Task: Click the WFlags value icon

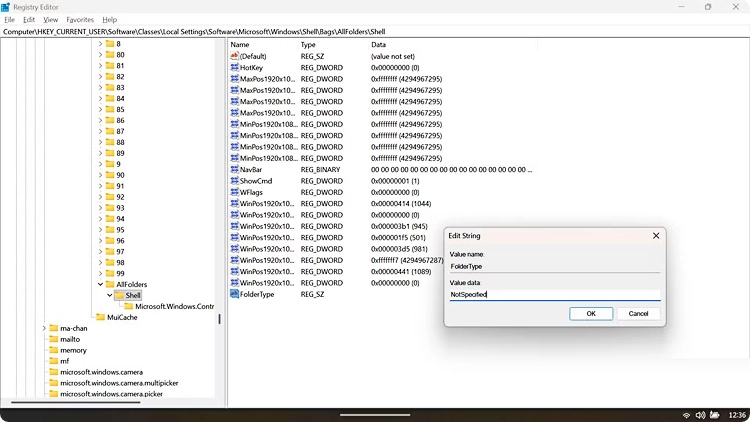Action: [234, 192]
